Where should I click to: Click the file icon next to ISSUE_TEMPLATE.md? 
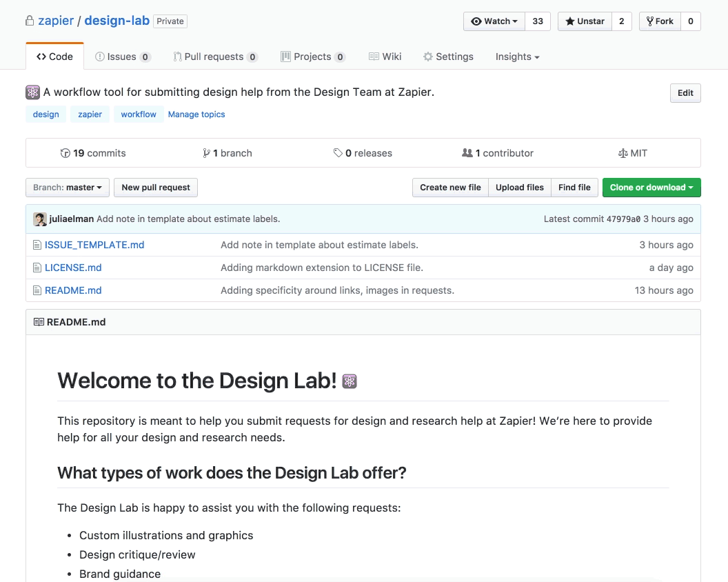(37, 245)
